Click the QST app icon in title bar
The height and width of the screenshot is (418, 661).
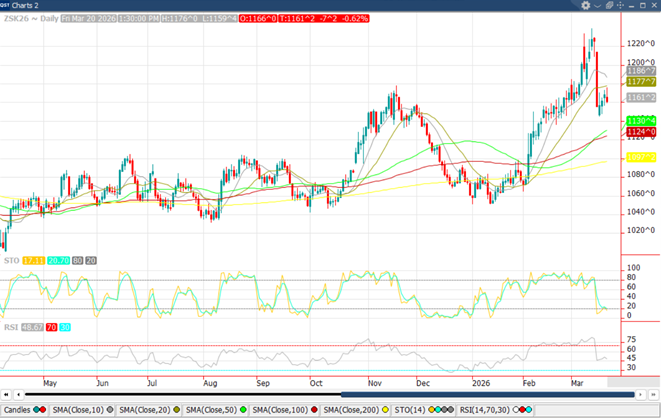pos(7,5)
